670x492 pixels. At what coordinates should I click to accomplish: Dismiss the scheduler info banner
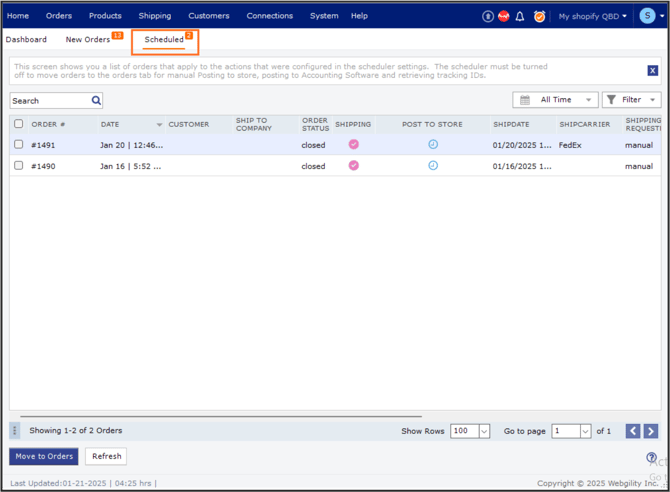pos(652,71)
